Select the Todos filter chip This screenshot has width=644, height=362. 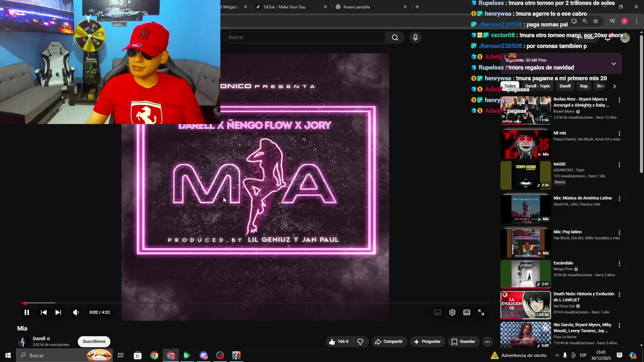coord(510,86)
